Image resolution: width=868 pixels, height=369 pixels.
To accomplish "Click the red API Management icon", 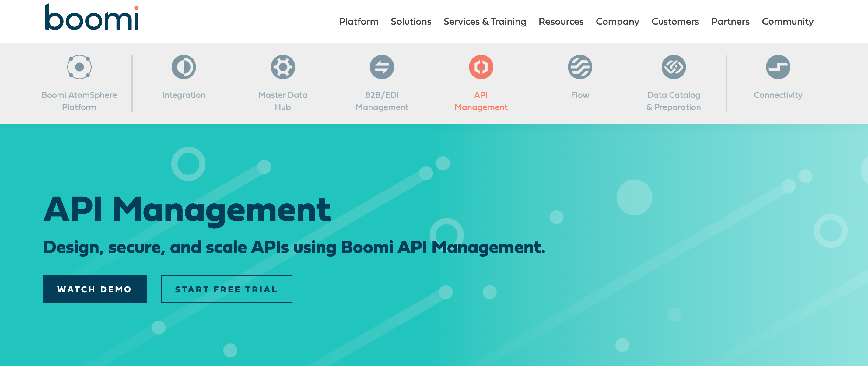I will tap(481, 67).
